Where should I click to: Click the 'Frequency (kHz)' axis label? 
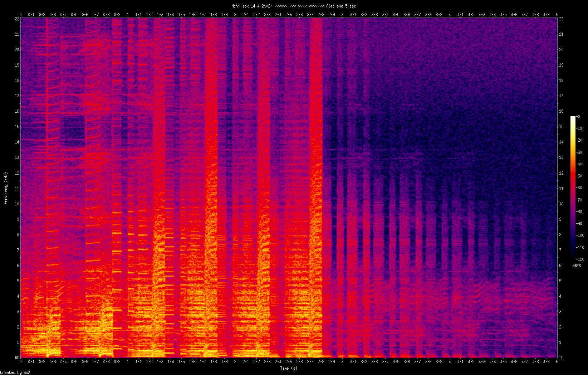pos(6,188)
